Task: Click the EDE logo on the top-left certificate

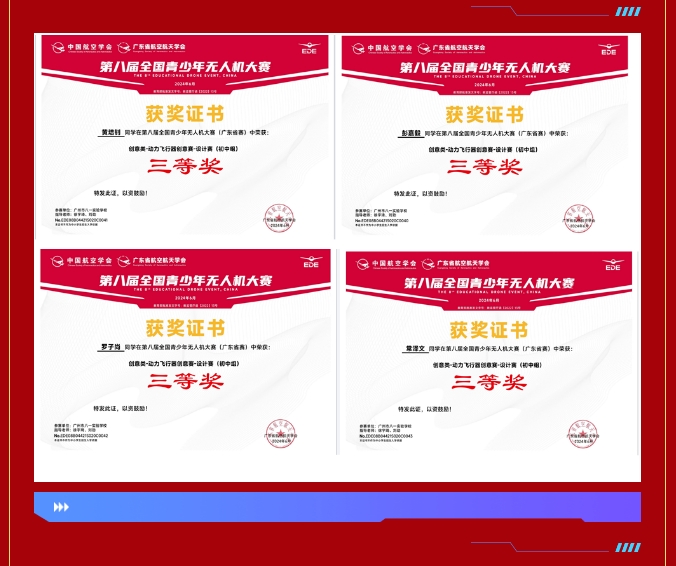Action: click(x=309, y=49)
